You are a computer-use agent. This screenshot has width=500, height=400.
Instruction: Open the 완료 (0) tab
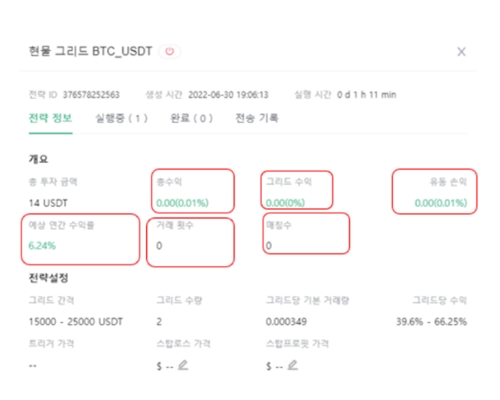click(x=191, y=118)
